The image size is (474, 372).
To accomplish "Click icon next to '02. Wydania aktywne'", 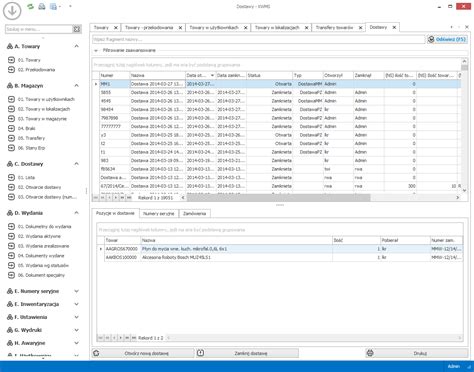I will 11,236.
